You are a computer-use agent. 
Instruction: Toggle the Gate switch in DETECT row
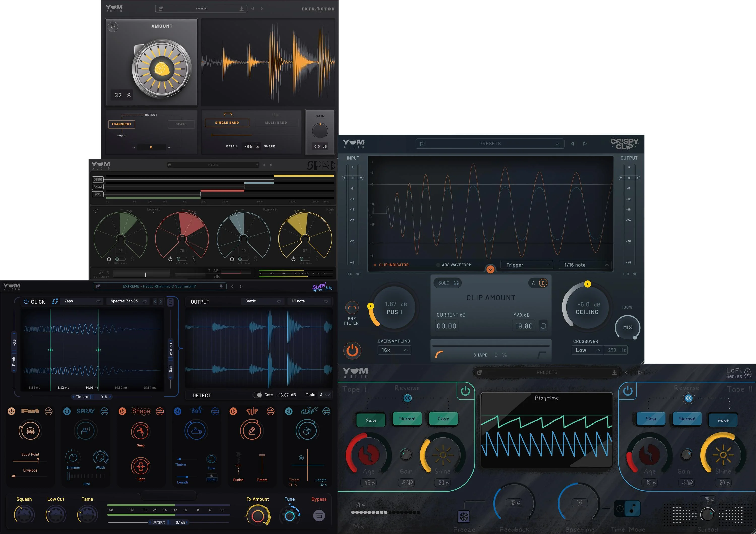coord(257,395)
